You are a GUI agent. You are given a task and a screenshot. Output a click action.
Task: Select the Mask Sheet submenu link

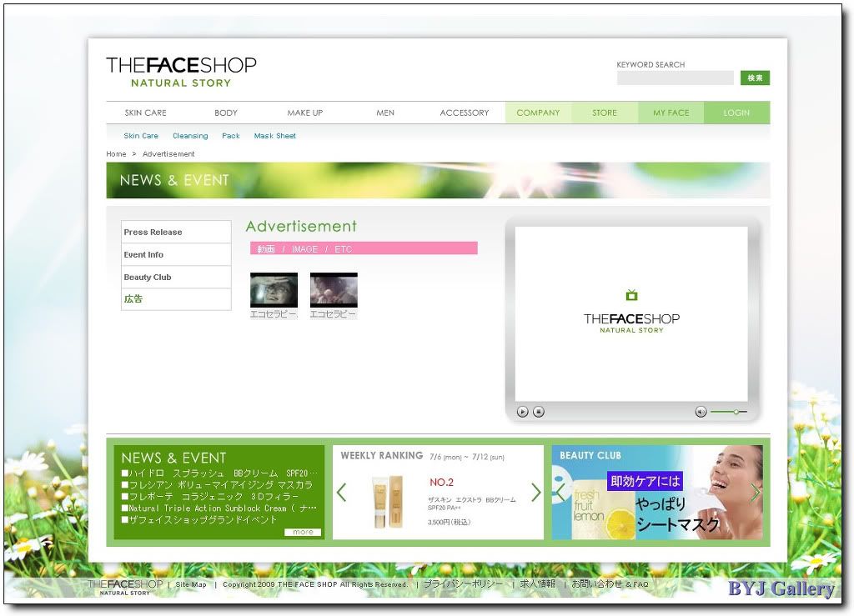[275, 136]
